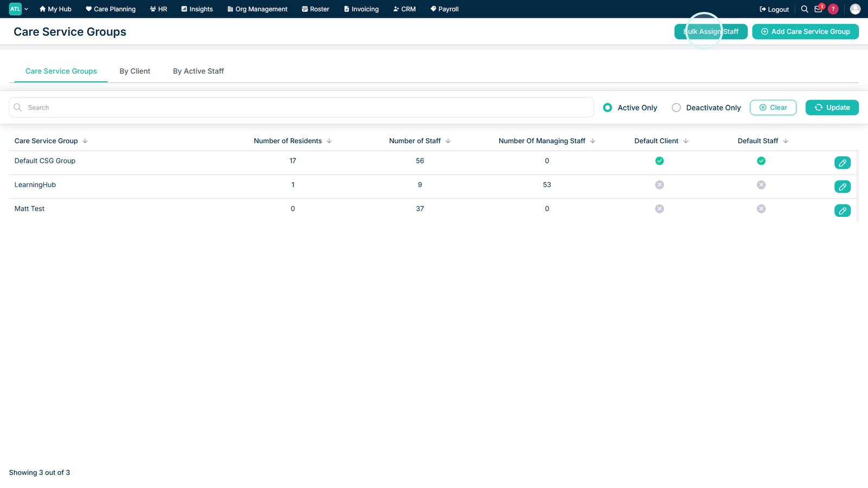The image size is (868, 488).
Task: Click managing staff count 53 for LearningHub
Action: click(547, 185)
